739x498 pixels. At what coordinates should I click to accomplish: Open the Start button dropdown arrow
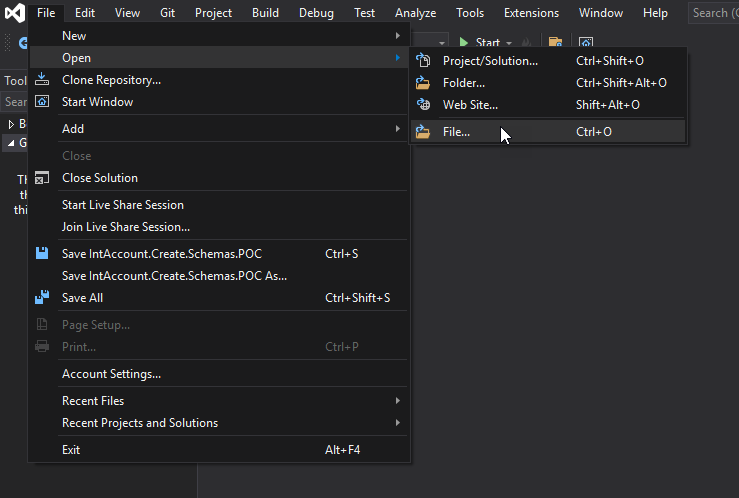click(509, 43)
